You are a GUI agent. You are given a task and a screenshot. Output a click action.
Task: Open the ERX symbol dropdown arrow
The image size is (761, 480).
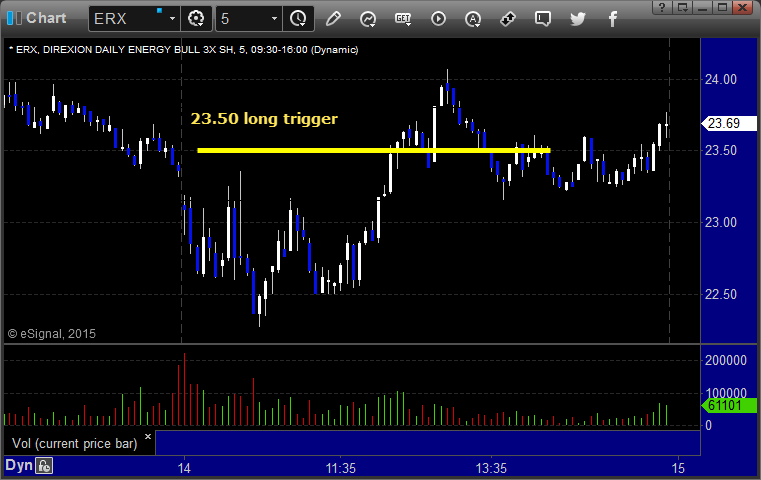[172, 18]
